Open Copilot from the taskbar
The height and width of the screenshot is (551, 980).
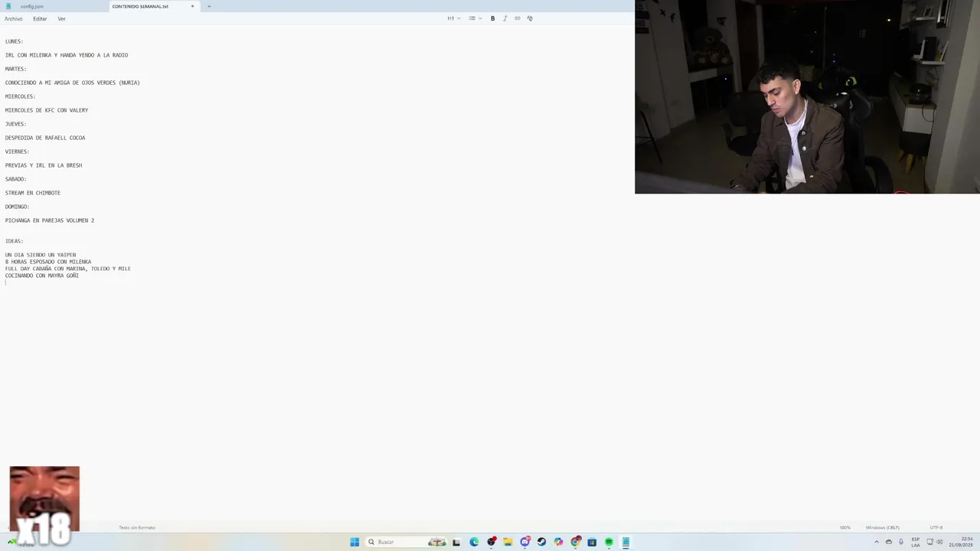click(x=558, y=542)
